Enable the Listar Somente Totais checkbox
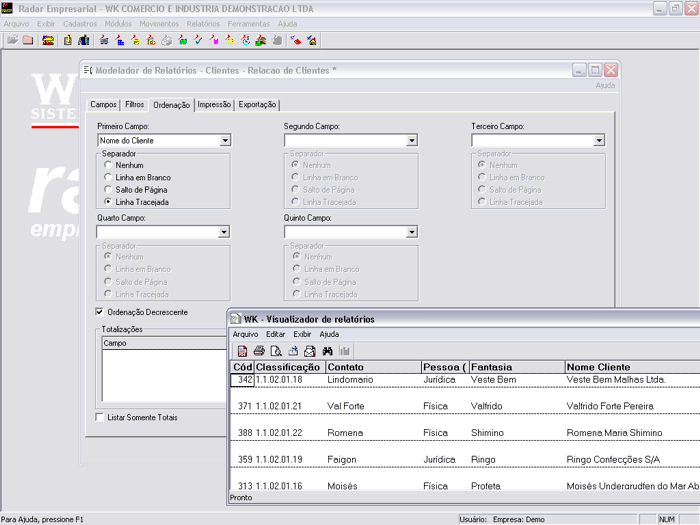Screen dimensions: 700x525 pos(99,417)
